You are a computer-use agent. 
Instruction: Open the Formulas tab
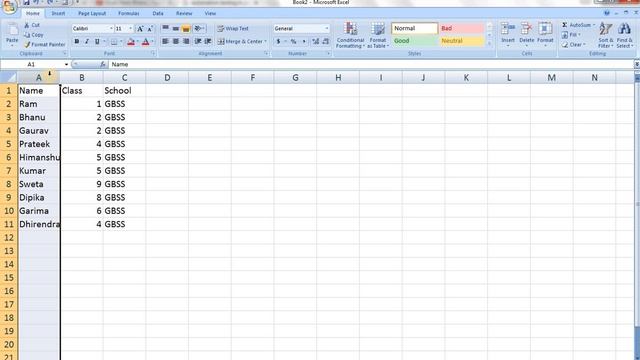(x=129, y=13)
